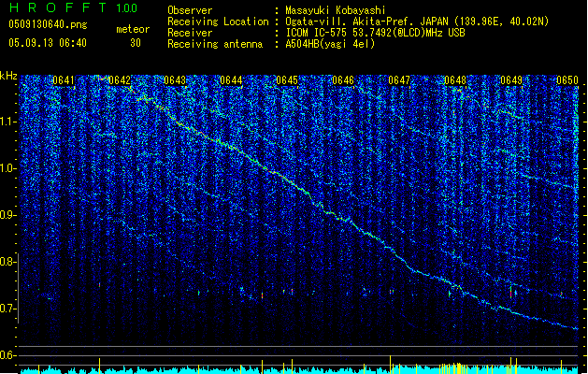Click the HROFFT 1.0.0 title text

tap(73, 7)
